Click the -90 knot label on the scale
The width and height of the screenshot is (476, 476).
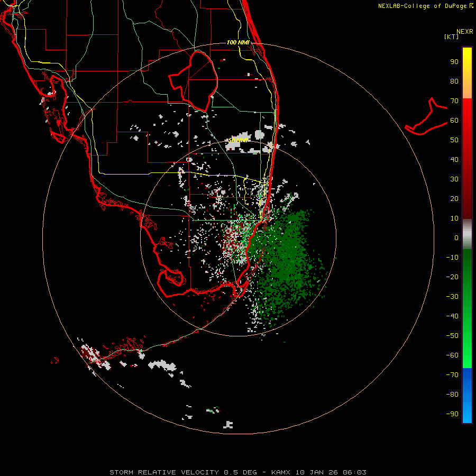452,414
